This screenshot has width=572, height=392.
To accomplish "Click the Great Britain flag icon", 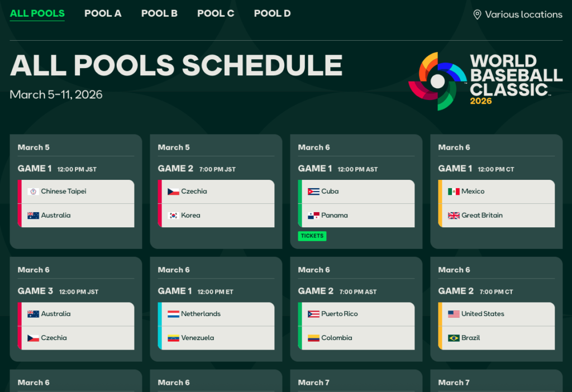I will [454, 216].
